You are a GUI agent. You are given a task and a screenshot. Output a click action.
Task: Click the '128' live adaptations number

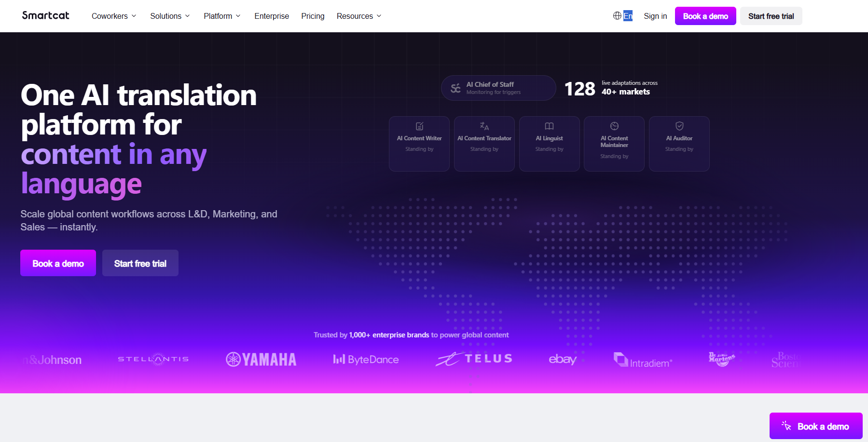580,89
